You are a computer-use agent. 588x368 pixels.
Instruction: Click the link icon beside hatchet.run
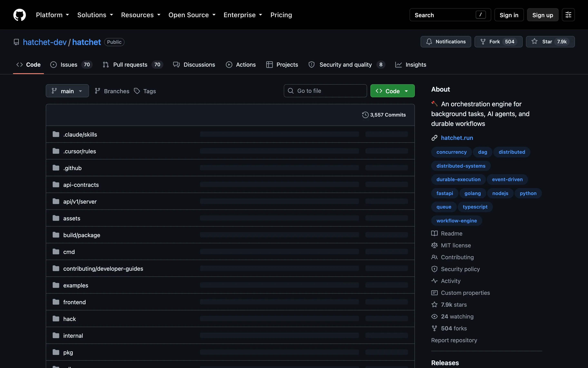coord(434,138)
